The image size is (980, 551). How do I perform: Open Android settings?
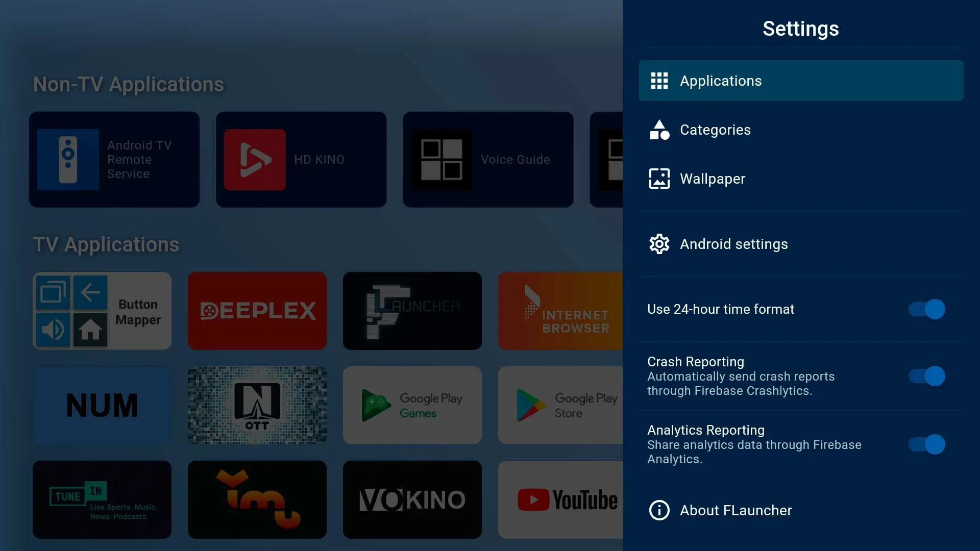coord(801,244)
